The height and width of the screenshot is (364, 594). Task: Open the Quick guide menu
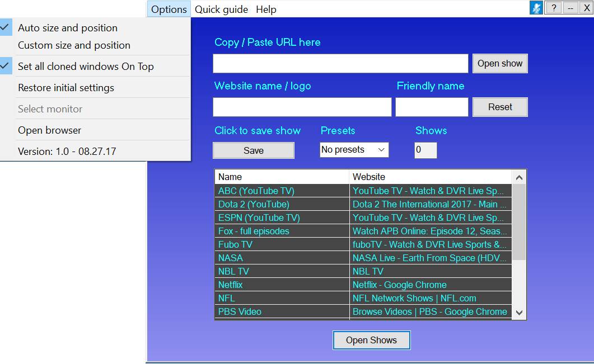pyautogui.click(x=221, y=9)
